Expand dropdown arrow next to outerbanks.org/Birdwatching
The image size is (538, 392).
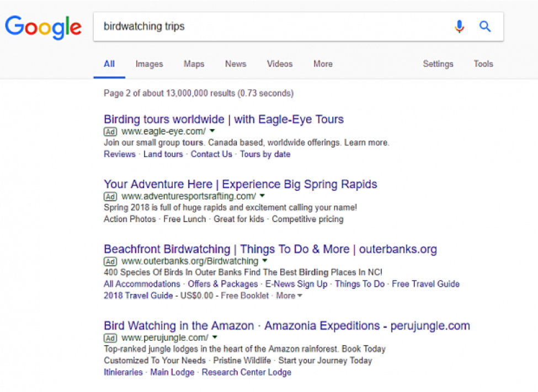264,261
